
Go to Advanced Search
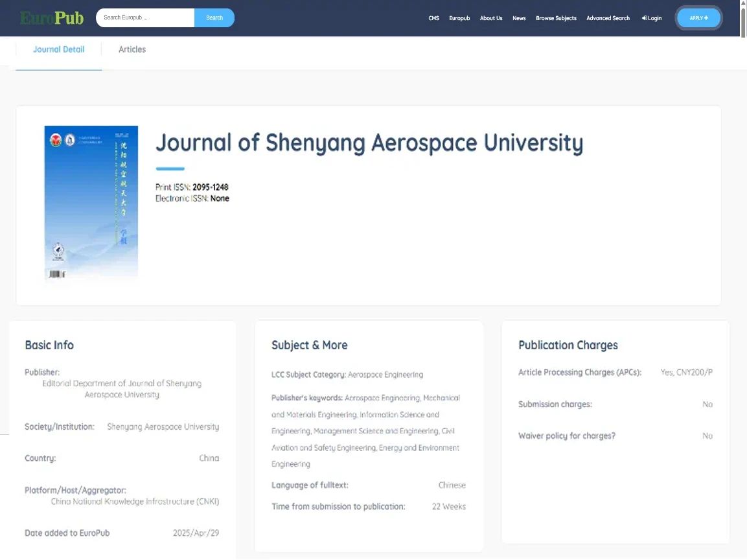[608, 18]
